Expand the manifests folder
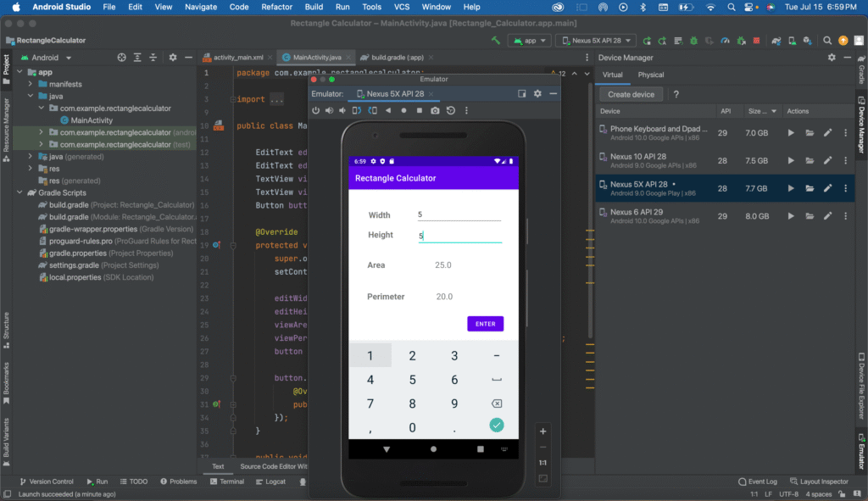Image resolution: width=868 pixels, height=501 pixels. pyautogui.click(x=31, y=84)
